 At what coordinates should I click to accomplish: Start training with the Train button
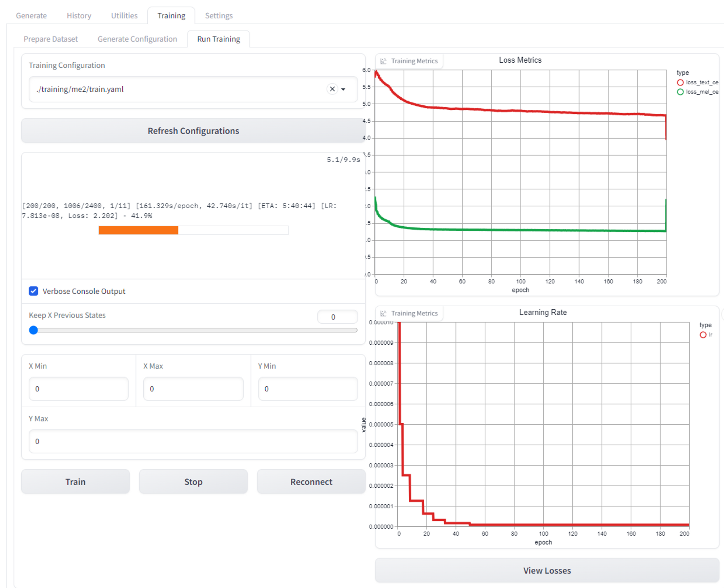[75, 482]
